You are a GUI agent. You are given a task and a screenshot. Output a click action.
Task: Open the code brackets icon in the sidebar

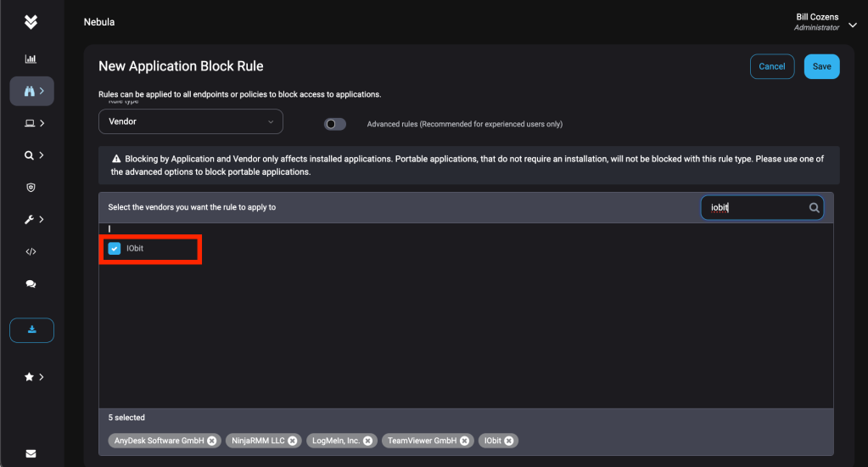click(x=31, y=251)
